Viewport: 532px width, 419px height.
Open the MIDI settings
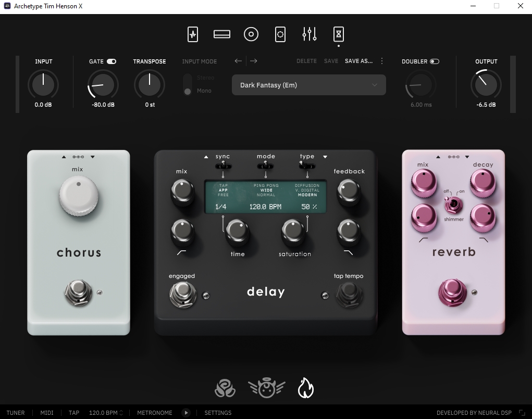tap(47, 413)
